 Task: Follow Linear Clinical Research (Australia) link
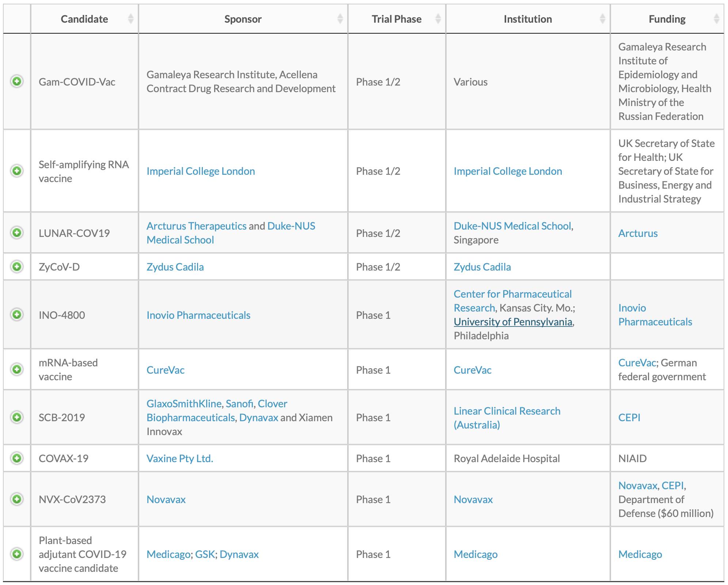coord(507,418)
